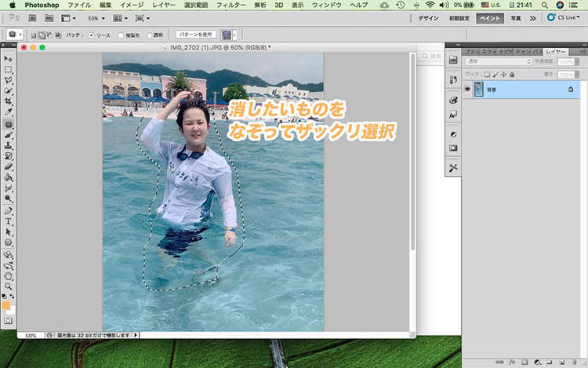Select the History Brush tool
The height and width of the screenshot is (368, 588).
(x=9, y=156)
